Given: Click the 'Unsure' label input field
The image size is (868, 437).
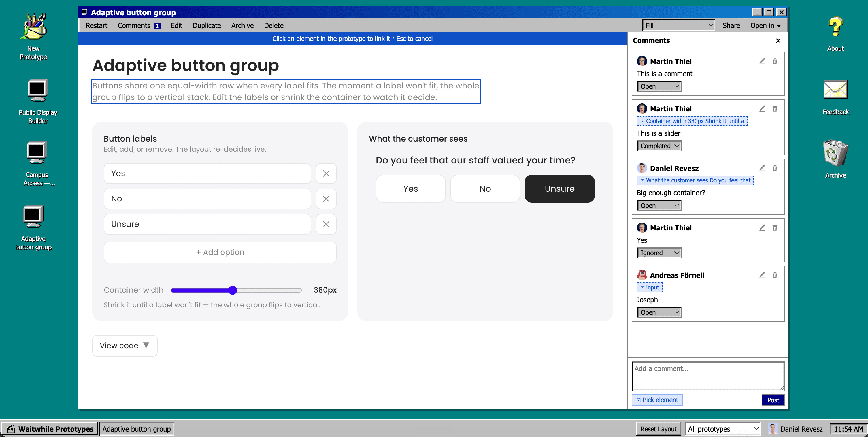Looking at the screenshot, I should coord(207,224).
